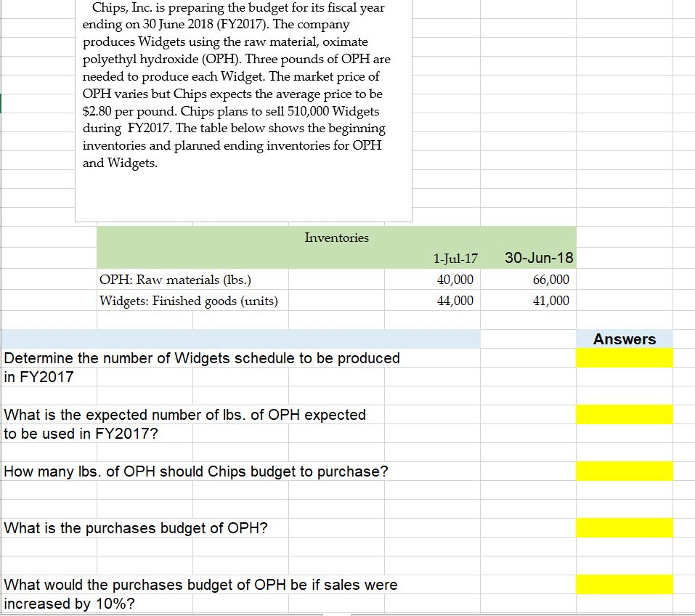Click the 'Determine the number of Widgets' question
The width and height of the screenshot is (695, 616).
(202, 358)
